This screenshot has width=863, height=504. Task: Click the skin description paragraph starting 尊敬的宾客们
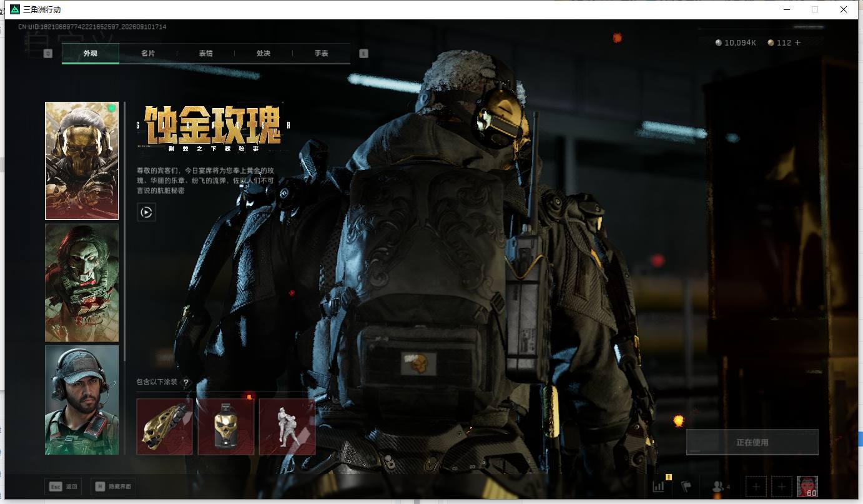[205, 180]
